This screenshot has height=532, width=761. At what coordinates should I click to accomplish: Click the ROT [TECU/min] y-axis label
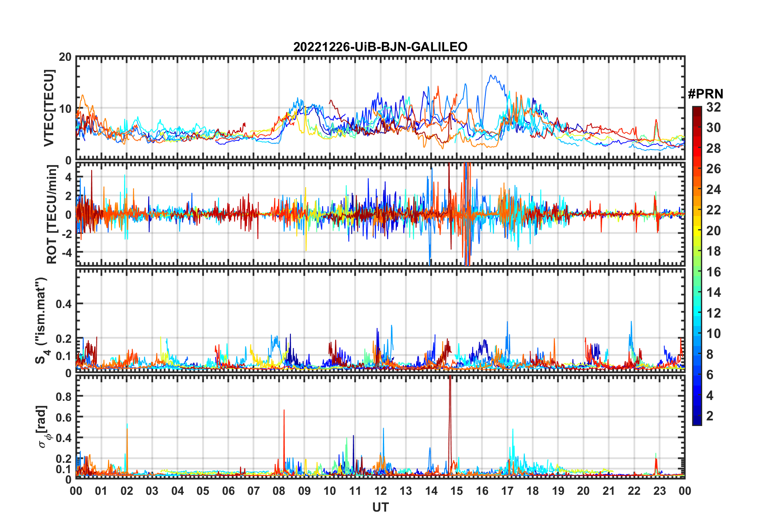pyautogui.click(x=52, y=214)
